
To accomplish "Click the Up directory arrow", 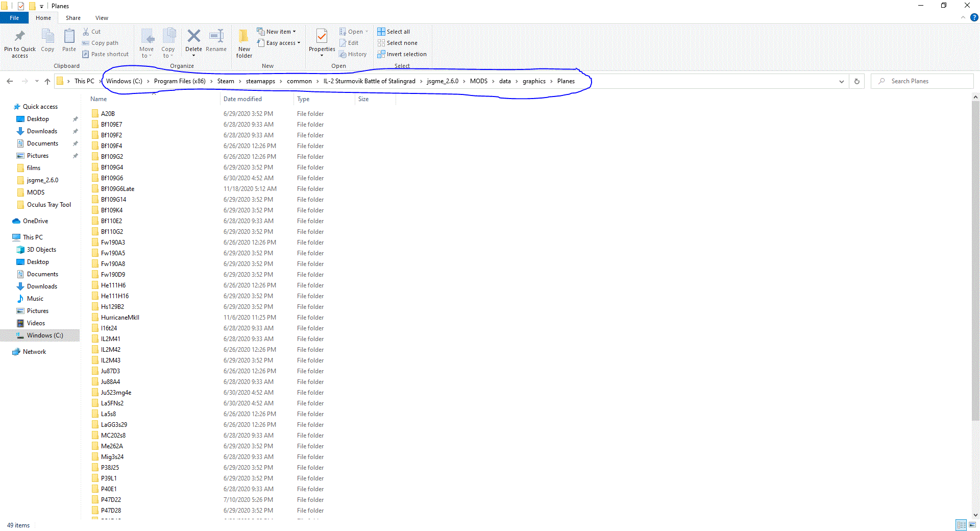I will click(47, 81).
